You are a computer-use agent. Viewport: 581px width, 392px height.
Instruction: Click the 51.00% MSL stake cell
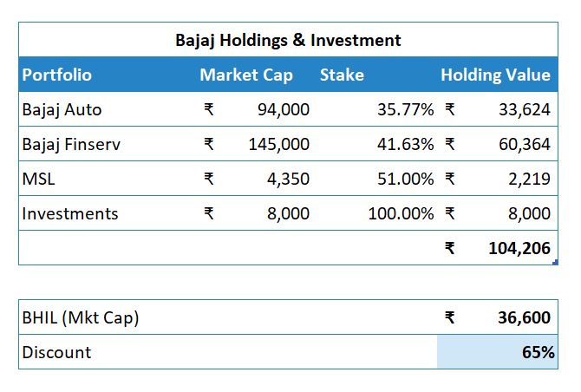click(x=405, y=179)
